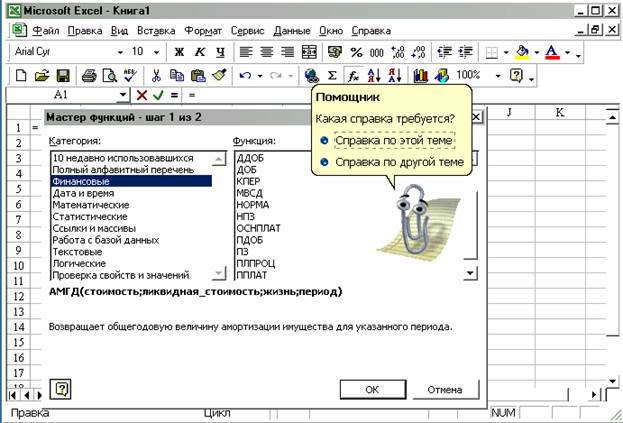Click the function wizard fx icon
Screen dimensions: 623x423
tap(353, 75)
